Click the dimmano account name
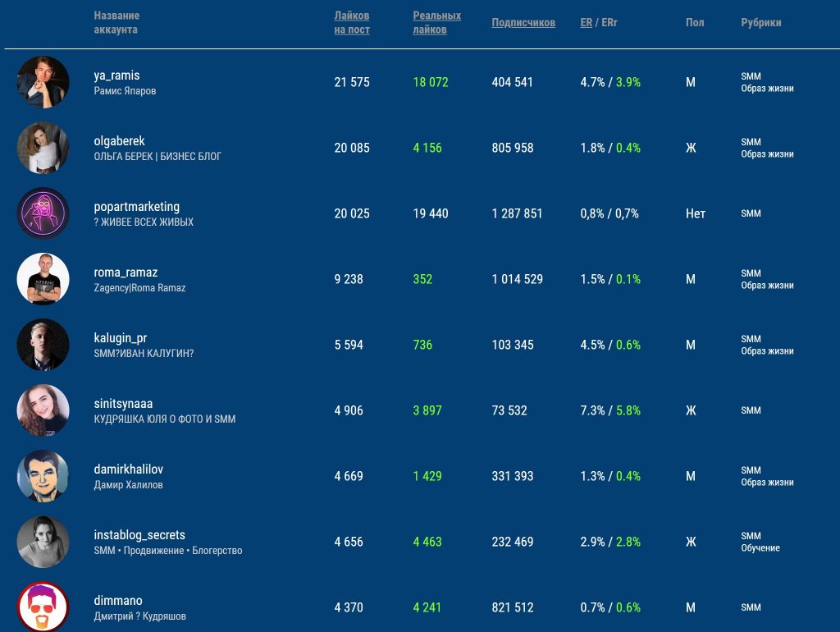 point(118,600)
